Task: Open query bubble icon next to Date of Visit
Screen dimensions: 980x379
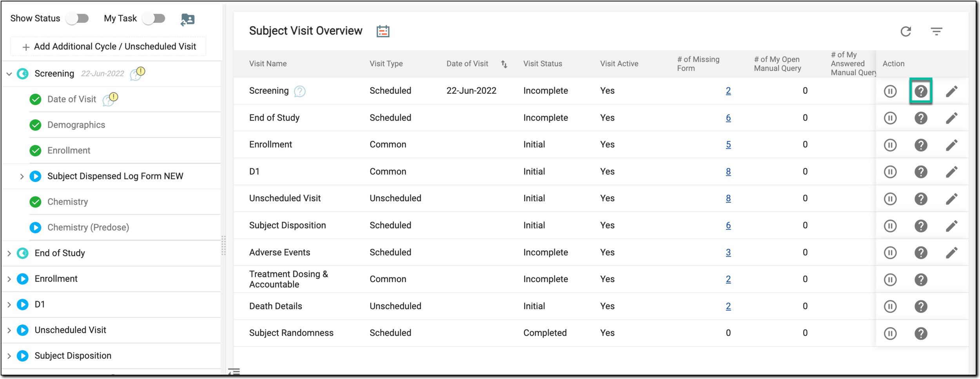Action: 110,99
